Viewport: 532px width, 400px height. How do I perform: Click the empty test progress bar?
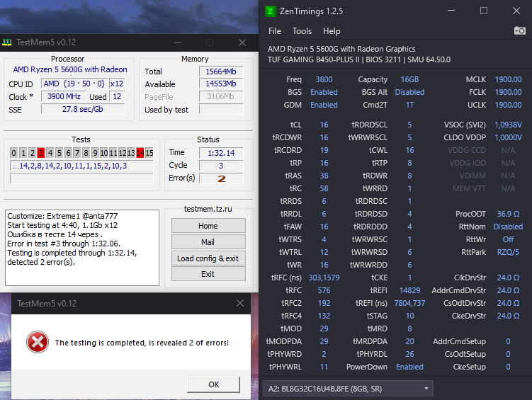81,178
